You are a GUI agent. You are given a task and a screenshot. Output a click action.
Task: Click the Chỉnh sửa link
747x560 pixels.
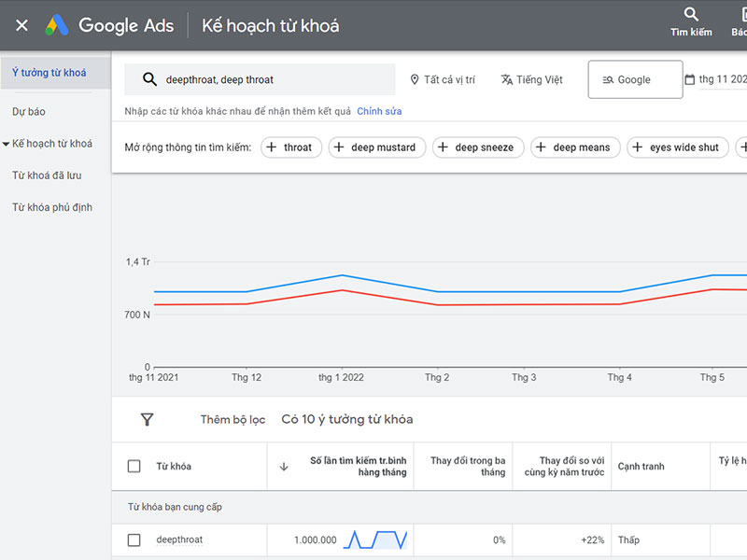[x=379, y=112]
